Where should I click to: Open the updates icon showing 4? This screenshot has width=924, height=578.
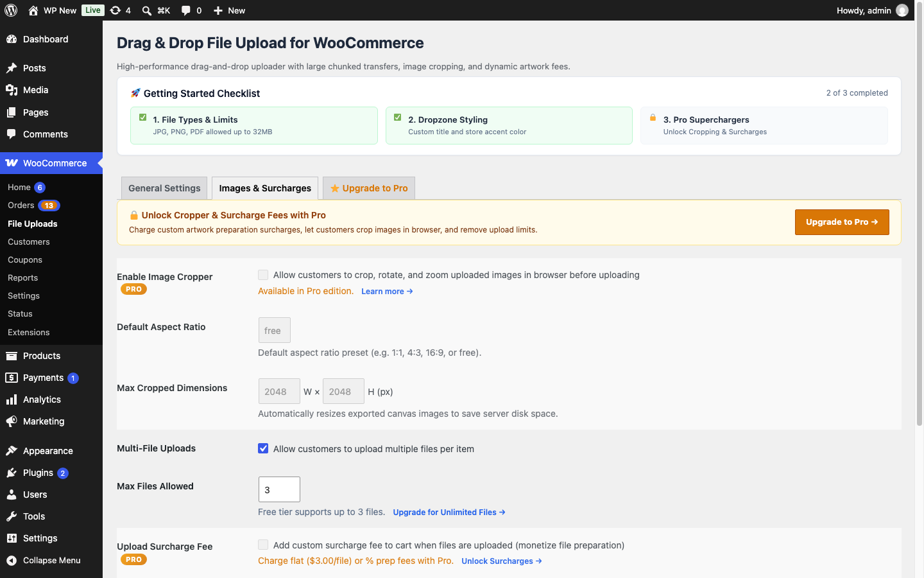point(116,10)
